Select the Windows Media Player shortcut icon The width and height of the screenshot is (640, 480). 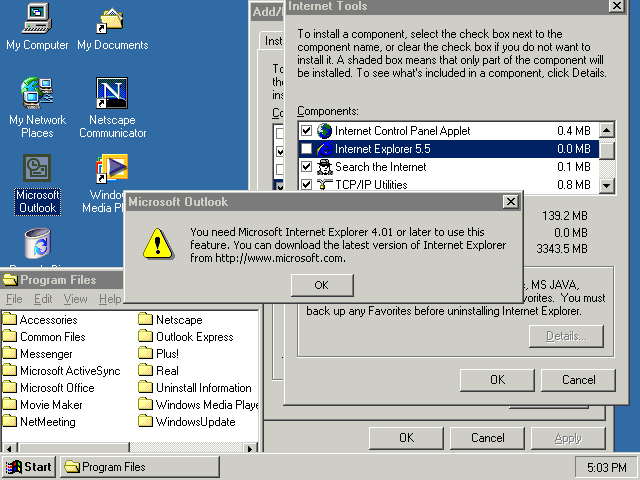(x=112, y=168)
